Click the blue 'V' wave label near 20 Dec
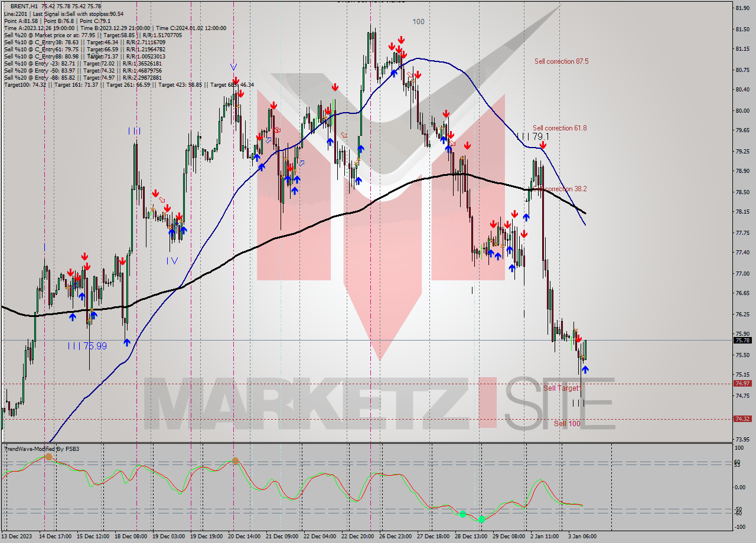 click(234, 67)
